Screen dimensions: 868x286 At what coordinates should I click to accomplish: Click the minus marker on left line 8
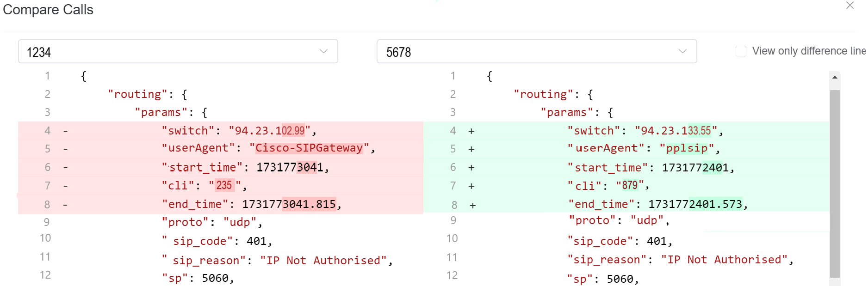(x=65, y=205)
